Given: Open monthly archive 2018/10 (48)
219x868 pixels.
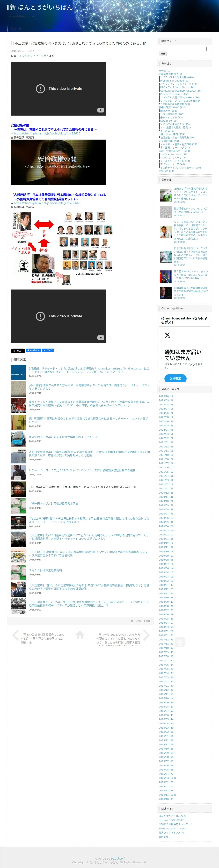Looking at the screenshot, I should (x=167, y=598).
